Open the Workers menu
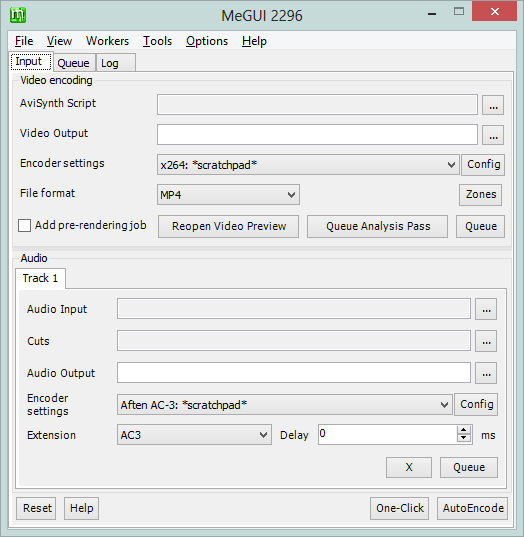This screenshot has width=524, height=537. click(108, 41)
